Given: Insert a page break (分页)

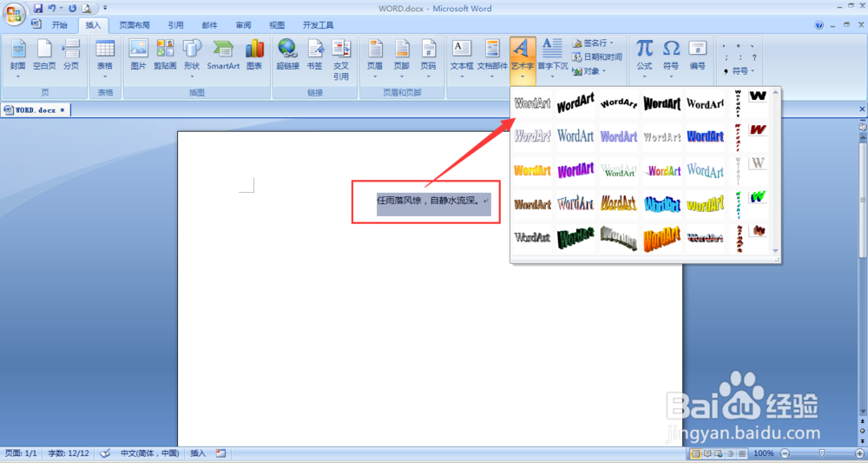Looking at the screenshot, I should point(71,56).
